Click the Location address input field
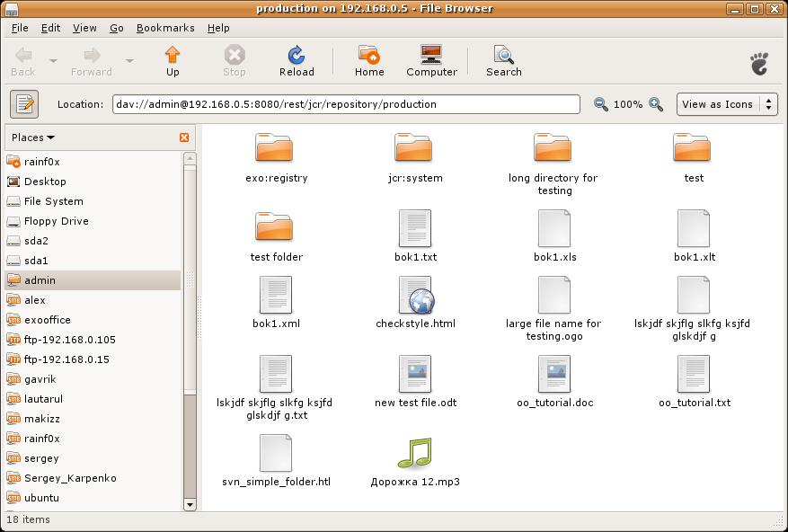The height and width of the screenshot is (532, 788). tap(346, 104)
